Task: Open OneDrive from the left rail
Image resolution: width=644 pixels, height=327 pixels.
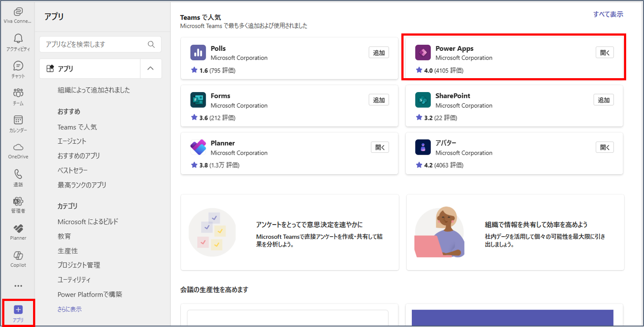Action: 18,151
